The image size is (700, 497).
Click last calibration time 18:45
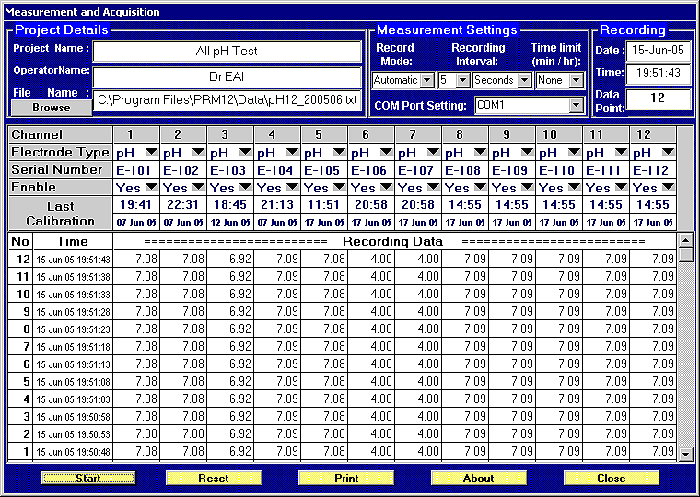pos(230,205)
